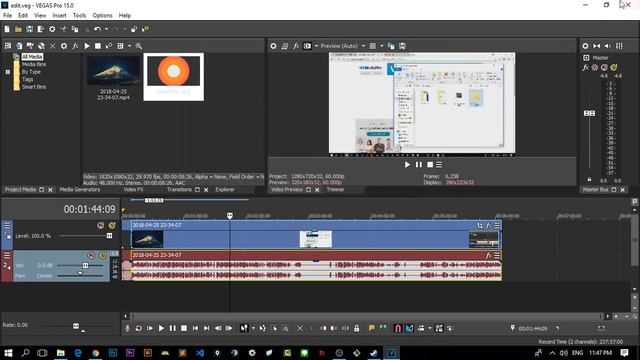Copy preview snapshot to clipboard

pyautogui.click(x=391, y=46)
